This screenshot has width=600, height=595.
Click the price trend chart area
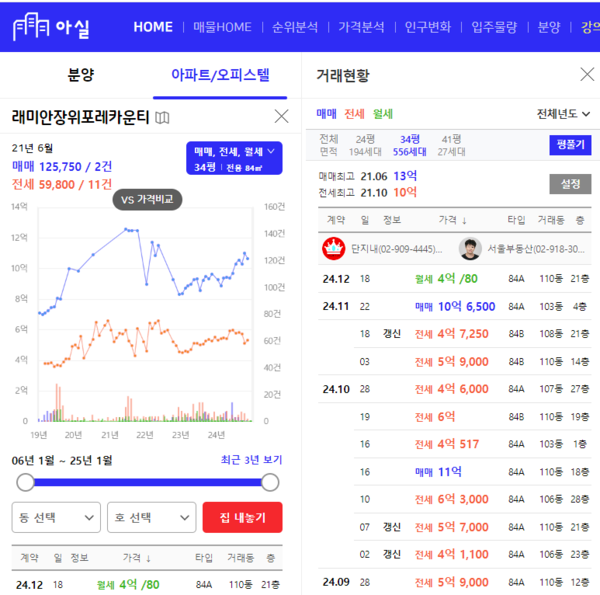tap(145, 314)
